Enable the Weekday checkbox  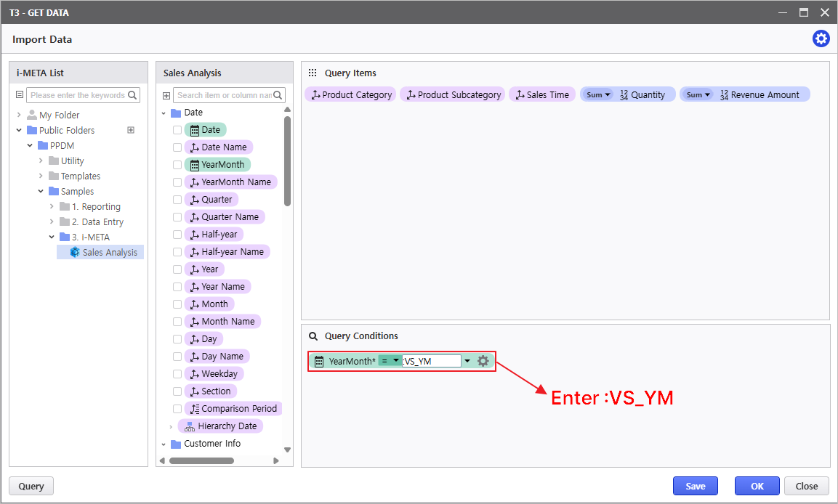[x=177, y=374]
